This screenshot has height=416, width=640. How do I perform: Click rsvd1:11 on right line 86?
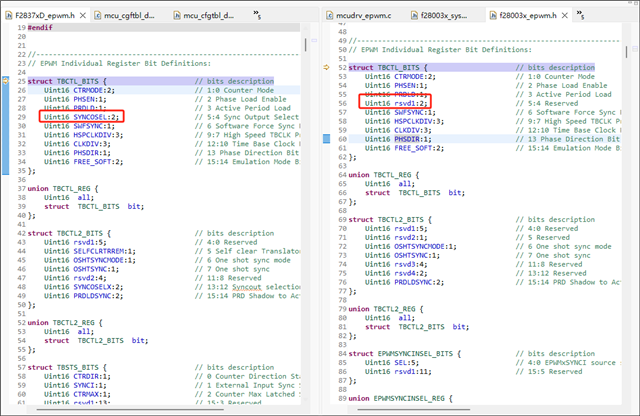click(413, 372)
